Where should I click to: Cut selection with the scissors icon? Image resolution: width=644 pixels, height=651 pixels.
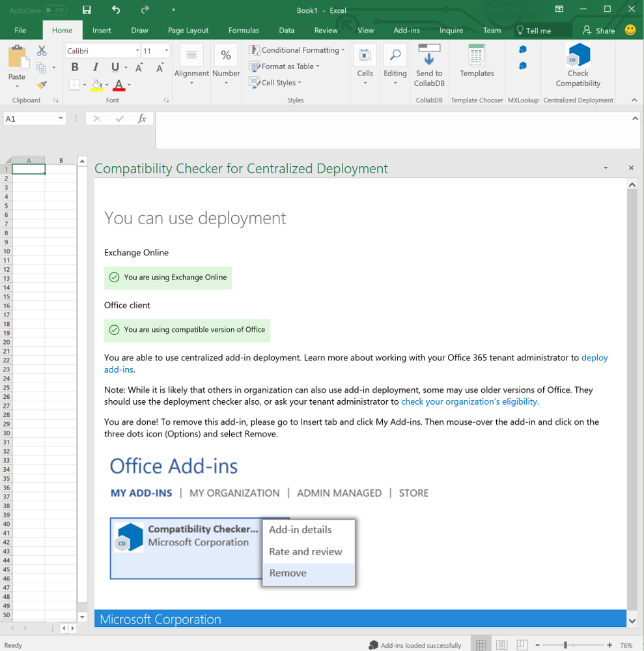(42, 51)
